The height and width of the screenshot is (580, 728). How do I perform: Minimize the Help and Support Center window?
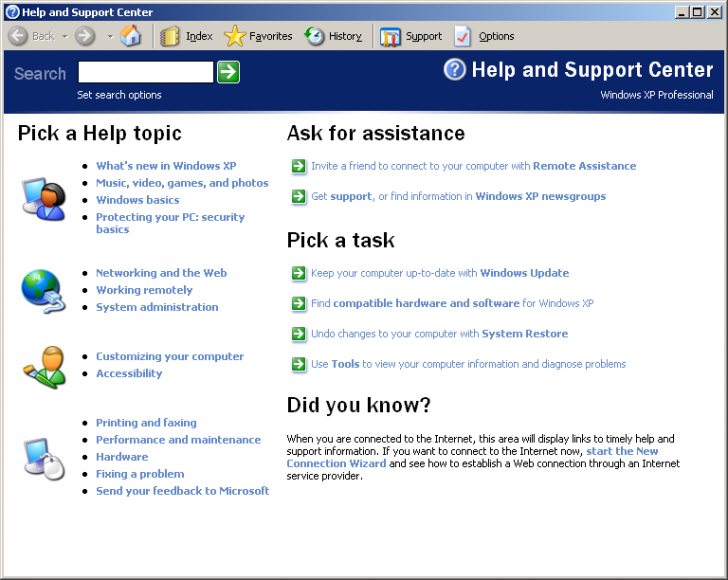pyautogui.click(x=681, y=12)
